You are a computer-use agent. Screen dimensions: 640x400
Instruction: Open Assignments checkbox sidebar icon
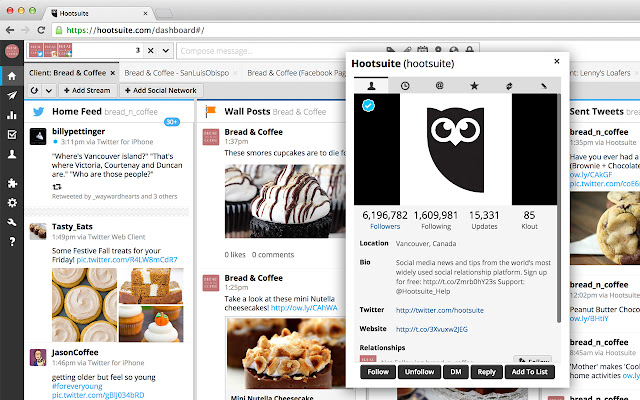[12, 134]
